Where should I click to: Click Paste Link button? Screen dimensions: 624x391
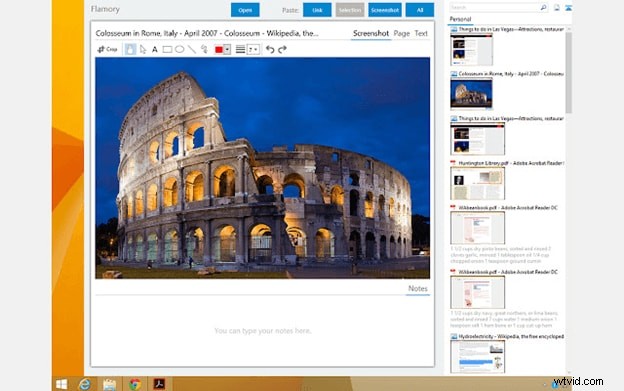pyautogui.click(x=317, y=10)
